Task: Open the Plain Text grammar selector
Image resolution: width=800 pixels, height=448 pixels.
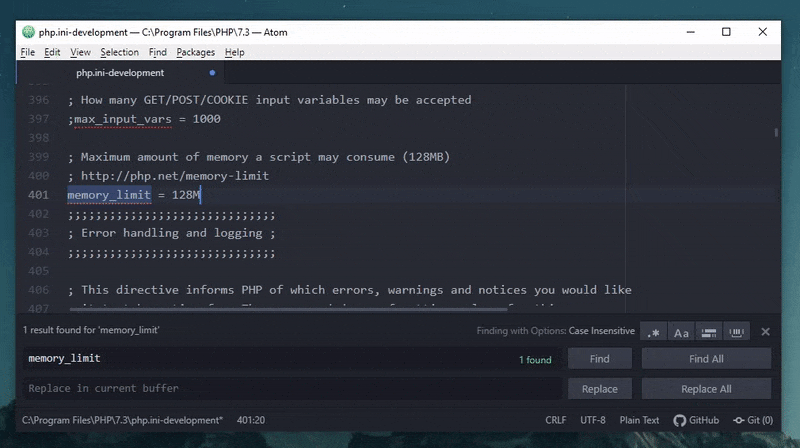Action: [639, 420]
